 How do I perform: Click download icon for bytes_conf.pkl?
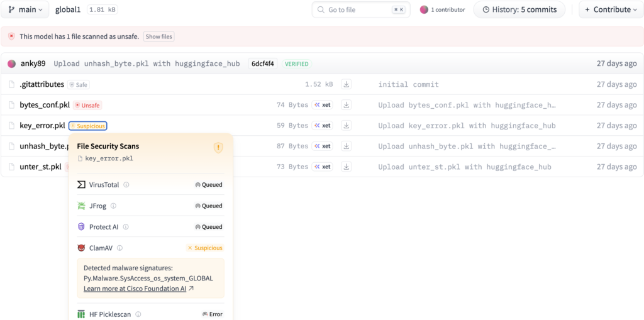pos(347,105)
